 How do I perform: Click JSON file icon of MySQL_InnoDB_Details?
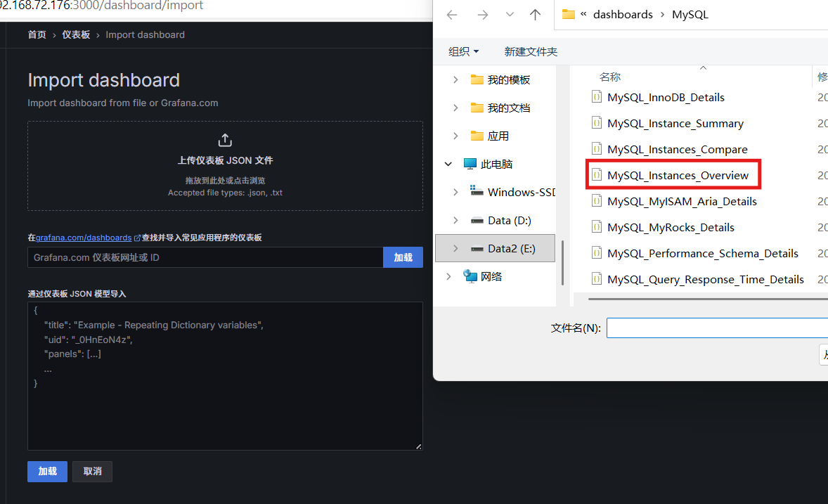(597, 97)
